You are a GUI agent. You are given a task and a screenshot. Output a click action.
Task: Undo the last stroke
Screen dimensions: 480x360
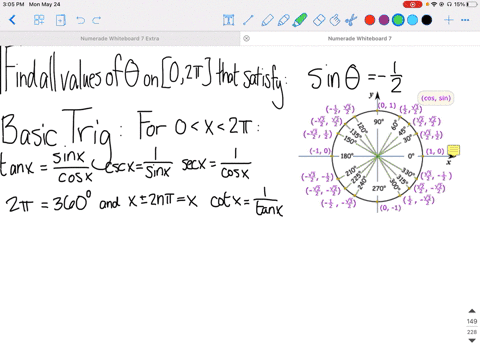coord(80,20)
